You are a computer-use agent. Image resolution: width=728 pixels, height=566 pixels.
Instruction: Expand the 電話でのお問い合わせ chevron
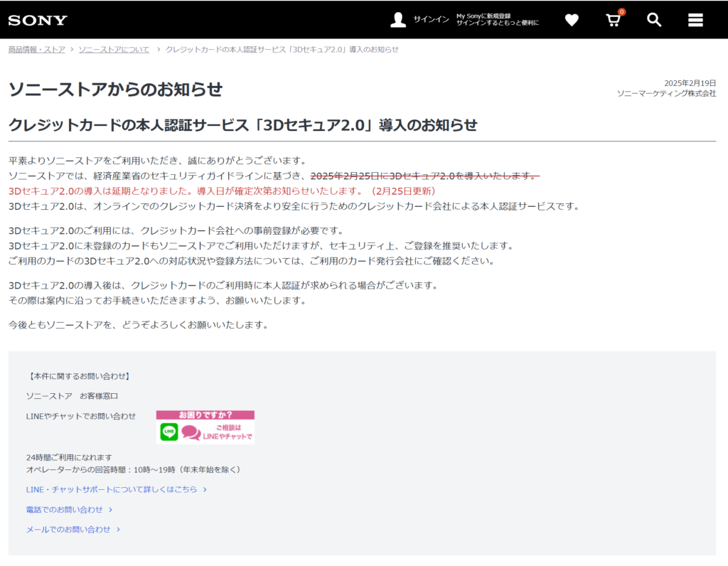click(x=110, y=509)
